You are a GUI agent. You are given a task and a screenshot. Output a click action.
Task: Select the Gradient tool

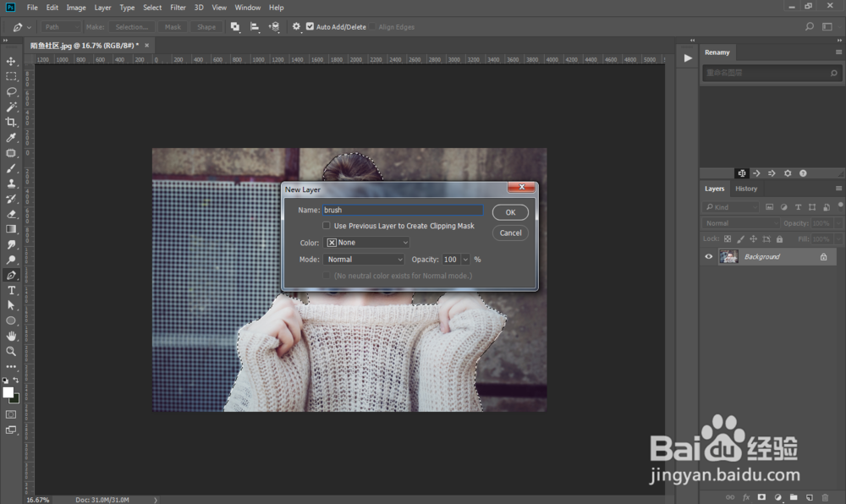(11, 229)
